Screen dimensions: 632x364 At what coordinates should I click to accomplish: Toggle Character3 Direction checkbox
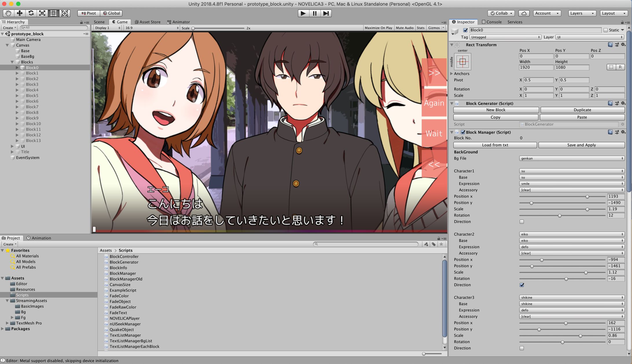(522, 348)
